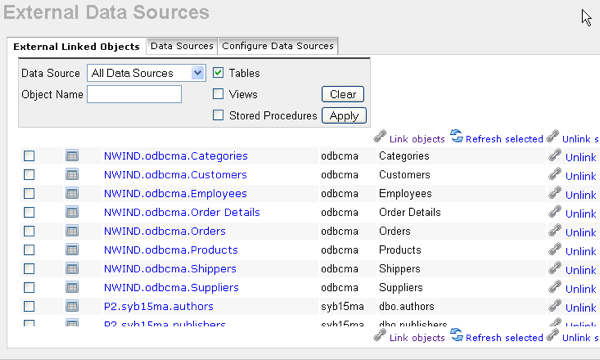600x360 pixels.
Task: Tick the Stored Procedures checkbox
Action: (218, 115)
